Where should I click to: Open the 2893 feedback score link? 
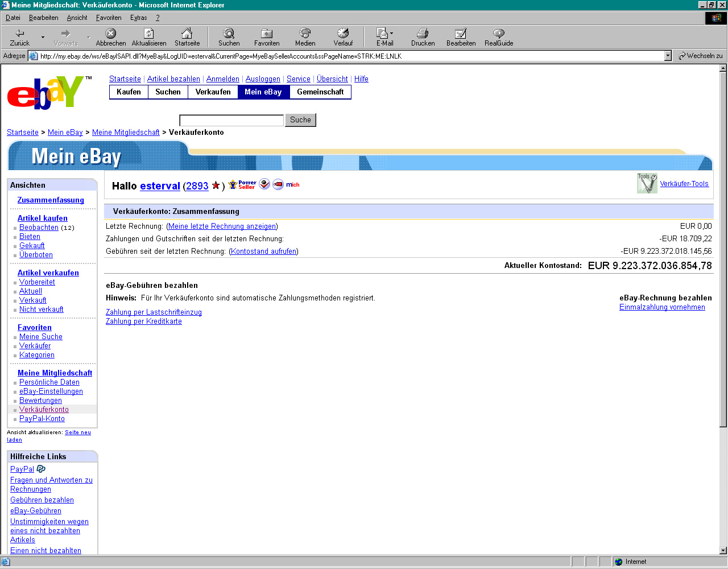tap(197, 186)
